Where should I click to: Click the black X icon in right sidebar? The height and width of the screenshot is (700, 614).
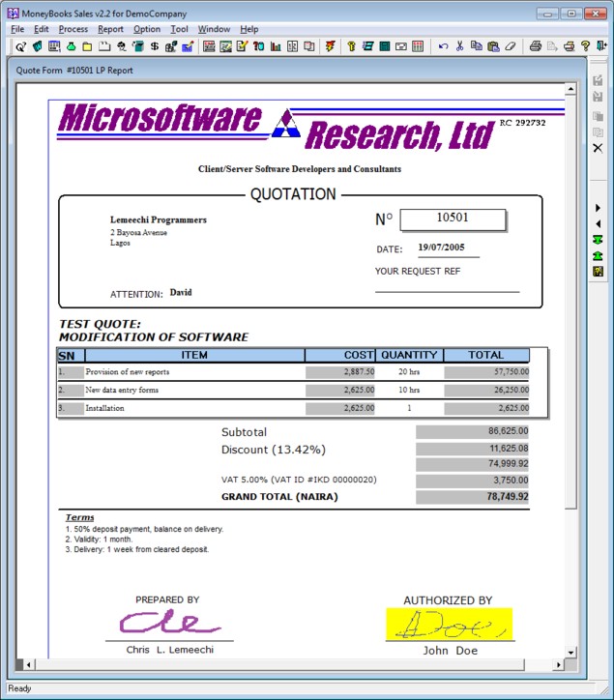[x=598, y=148]
